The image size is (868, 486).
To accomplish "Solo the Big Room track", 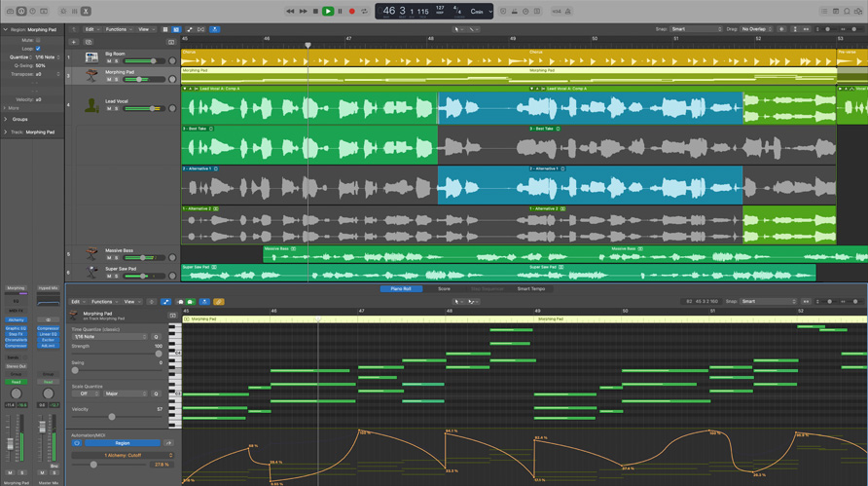I will coord(117,61).
